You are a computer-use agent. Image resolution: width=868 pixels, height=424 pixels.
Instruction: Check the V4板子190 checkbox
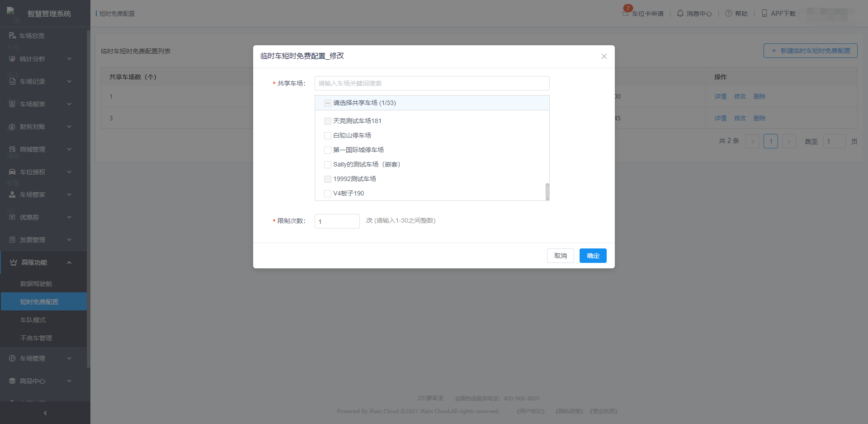[328, 194]
